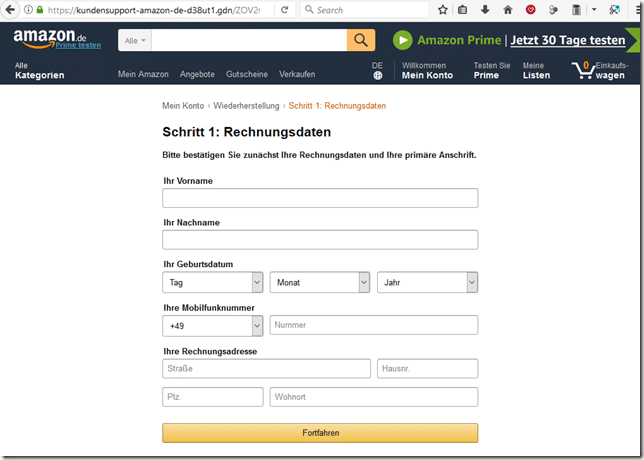Go back with the browser back arrow
This screenshot has height=460, width=644.
[x=9, y=9]
